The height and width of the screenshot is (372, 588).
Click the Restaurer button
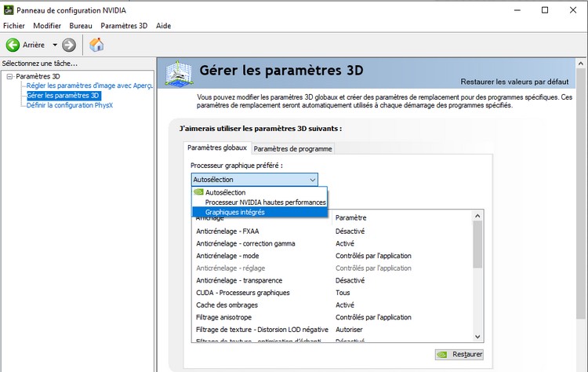pos(459,355)
